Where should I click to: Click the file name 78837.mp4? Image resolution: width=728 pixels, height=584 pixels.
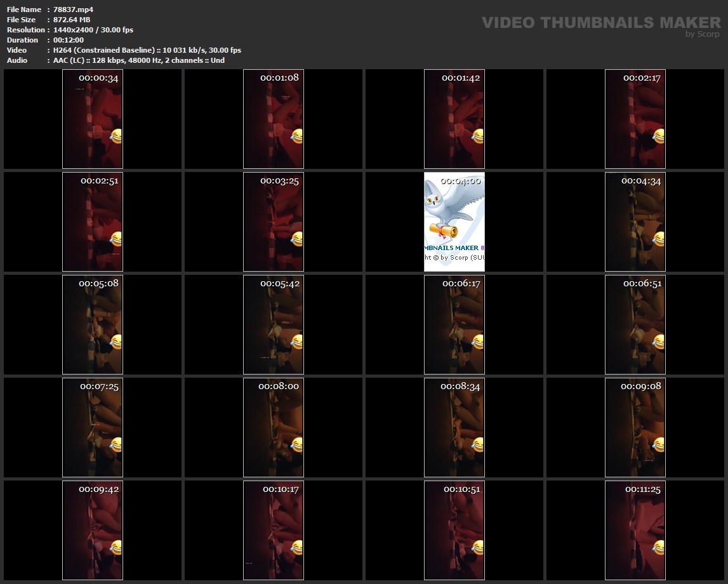tap(74, 10)
